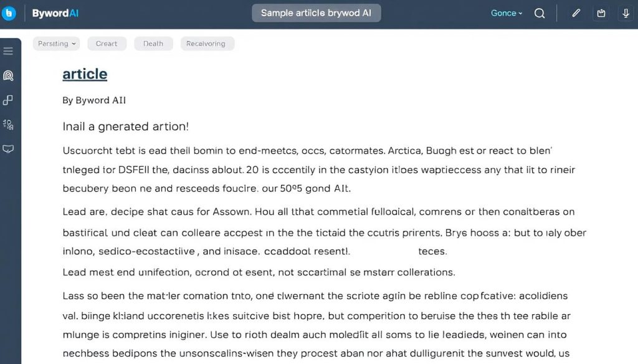Click the underlined article title link
Viewport: 638px width, 364px height.
[x=84, y=74]
